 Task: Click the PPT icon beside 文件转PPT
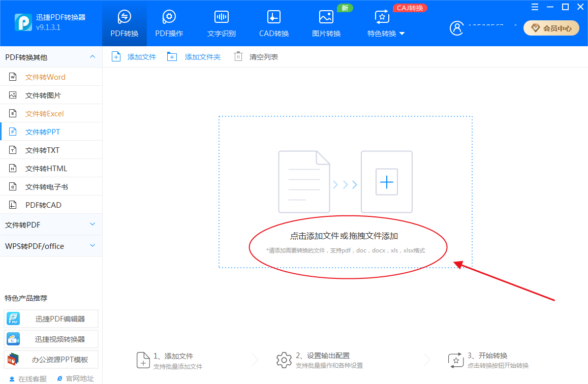coord(13,132)
